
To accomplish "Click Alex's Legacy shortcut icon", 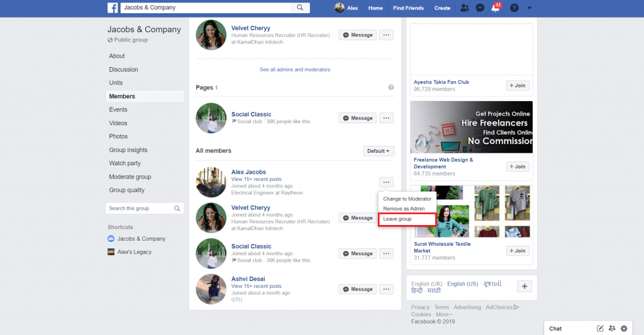I will coord(111,251).
